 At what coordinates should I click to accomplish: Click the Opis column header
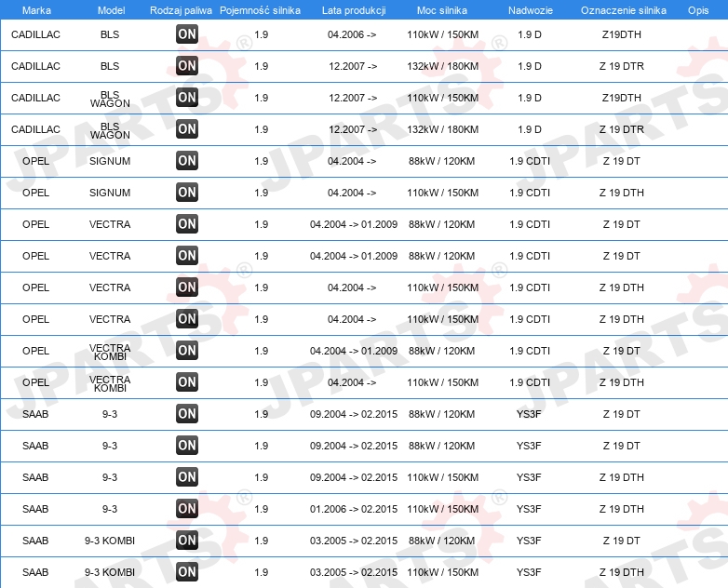point(698,10)
